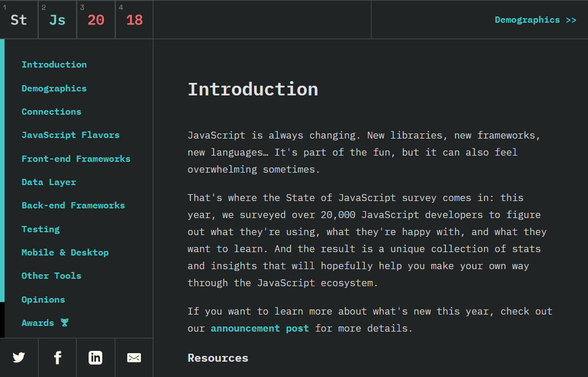Viewport: 588px width, 377px height.
Task: Share the survey on Twitter
Action: [x=19, y=358]
